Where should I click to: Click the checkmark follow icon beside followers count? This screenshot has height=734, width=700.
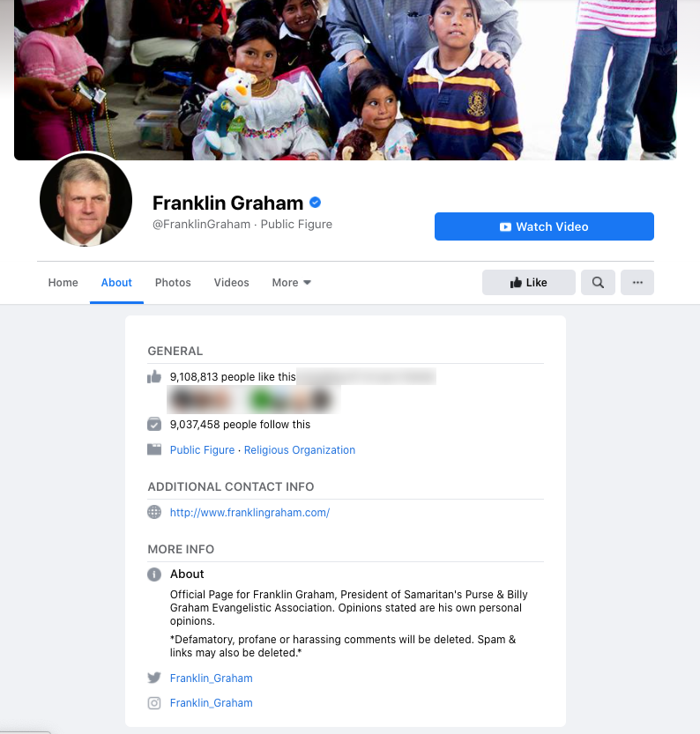(154, 424)
